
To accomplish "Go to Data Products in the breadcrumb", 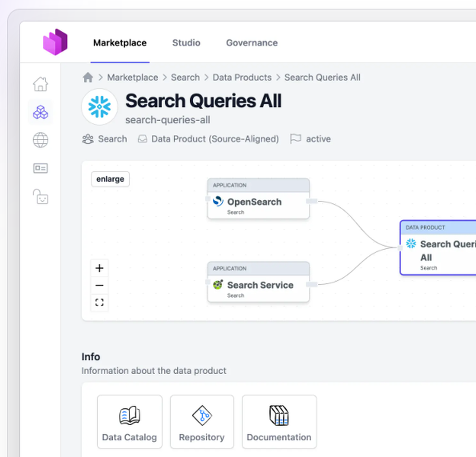I will pos(242,78).
